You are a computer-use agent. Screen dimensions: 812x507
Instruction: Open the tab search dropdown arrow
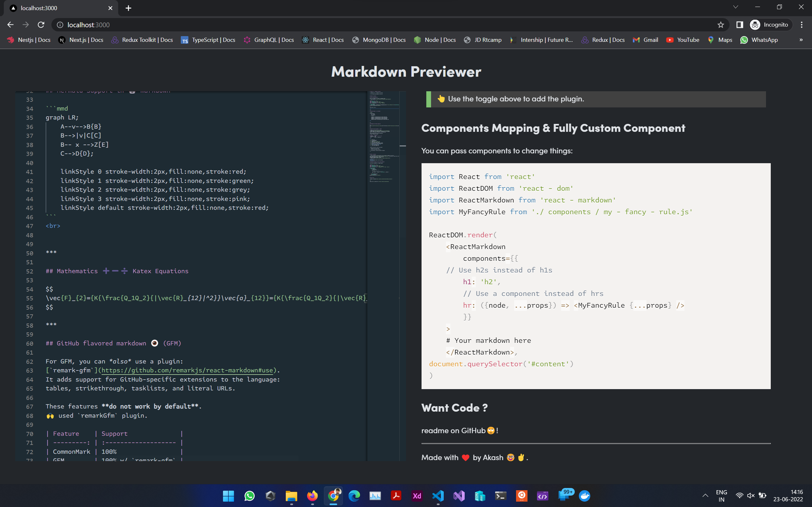click(x=736, y=7)
